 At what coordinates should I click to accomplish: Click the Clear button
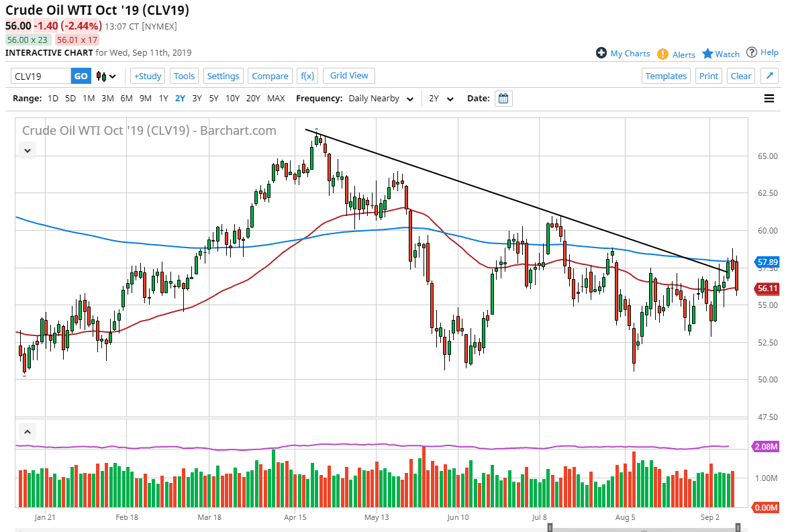[x=740, y=76]
